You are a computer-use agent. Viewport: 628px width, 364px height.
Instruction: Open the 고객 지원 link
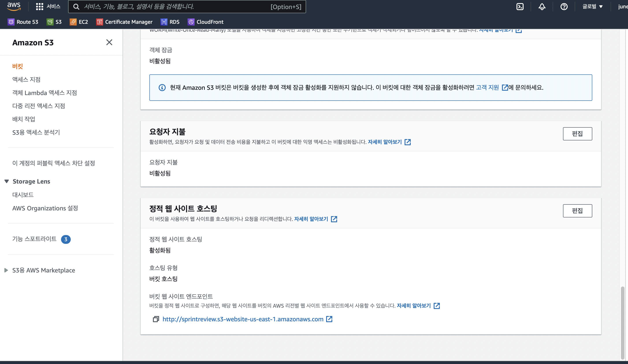click(487, 88)
